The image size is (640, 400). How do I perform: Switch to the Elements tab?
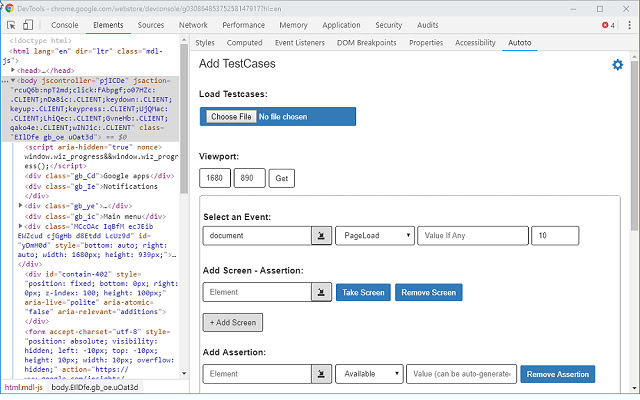click(108, 25)
